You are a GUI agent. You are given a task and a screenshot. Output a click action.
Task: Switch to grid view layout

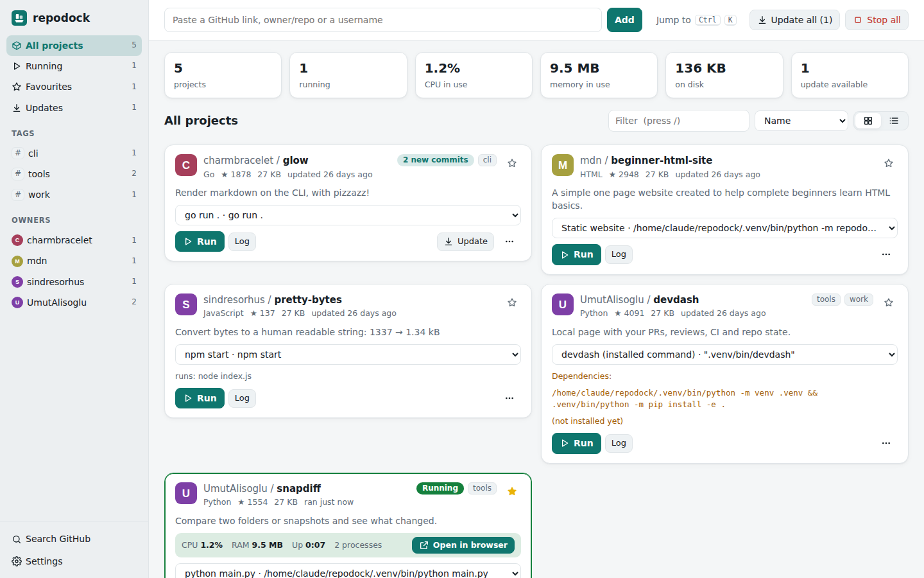(x=868, y=121)
